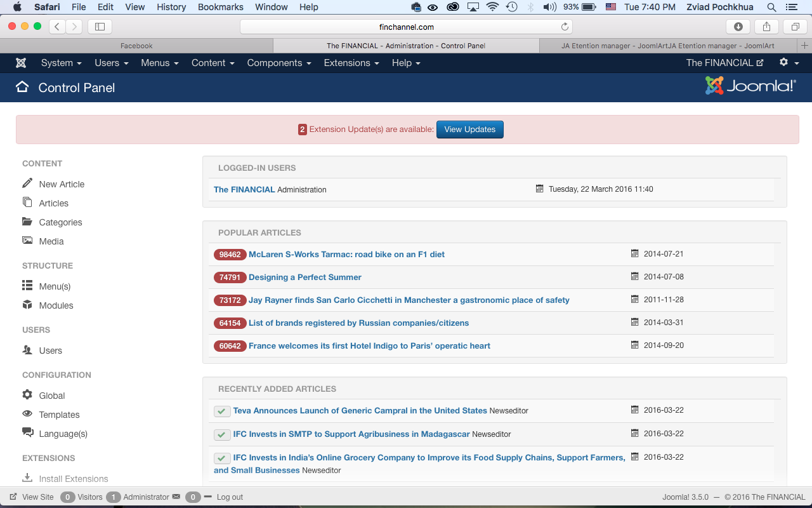Click the messages envelope icon in status bar
This screenshot has width=812, height=508.
tap(176, 497)
